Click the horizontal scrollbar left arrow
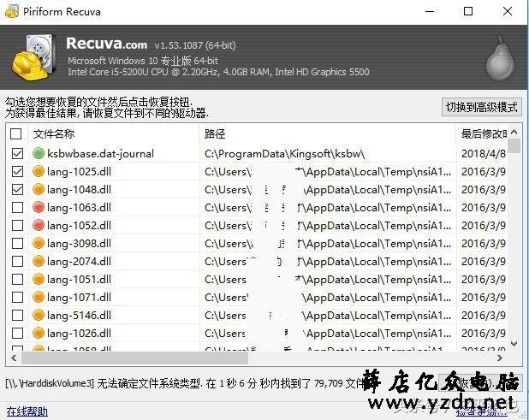 pyautogui.click(x=14, y=358)
